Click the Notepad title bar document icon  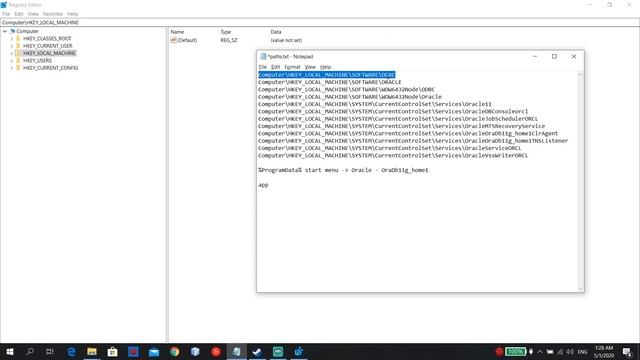pos(263,56)
